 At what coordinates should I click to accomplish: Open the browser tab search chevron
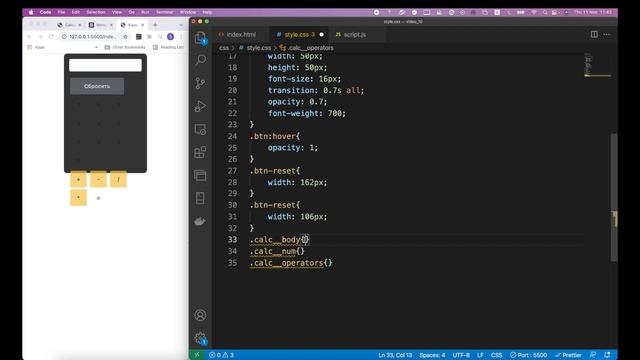pyautogui.click(x=181, y=25)
